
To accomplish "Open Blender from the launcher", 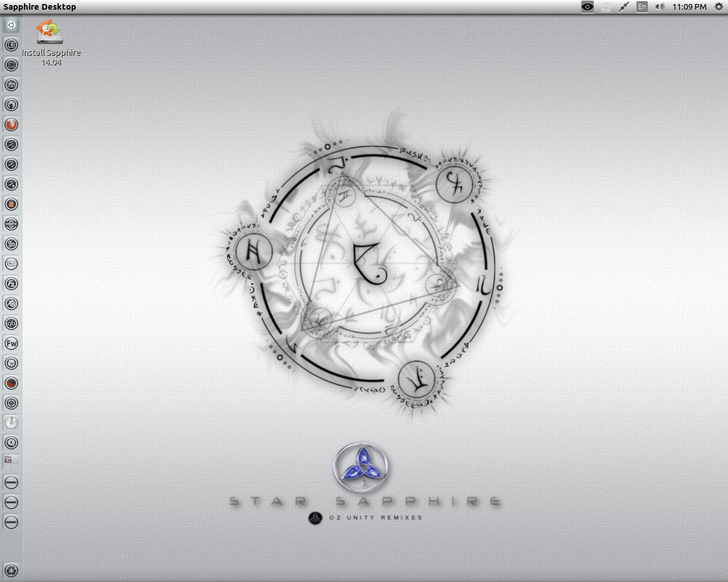I will (11, 304).
